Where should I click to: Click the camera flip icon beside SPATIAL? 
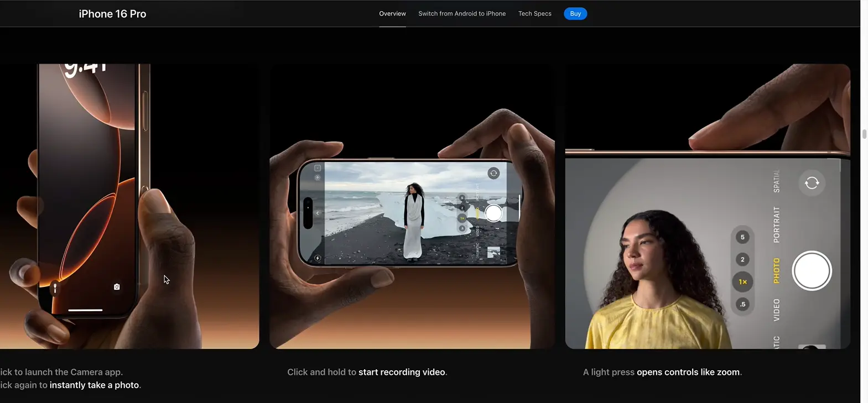(x=812, y=183)
